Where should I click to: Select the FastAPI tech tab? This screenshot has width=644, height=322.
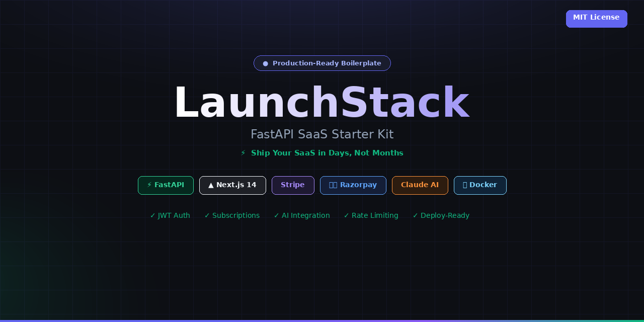(x=166, y=185)
